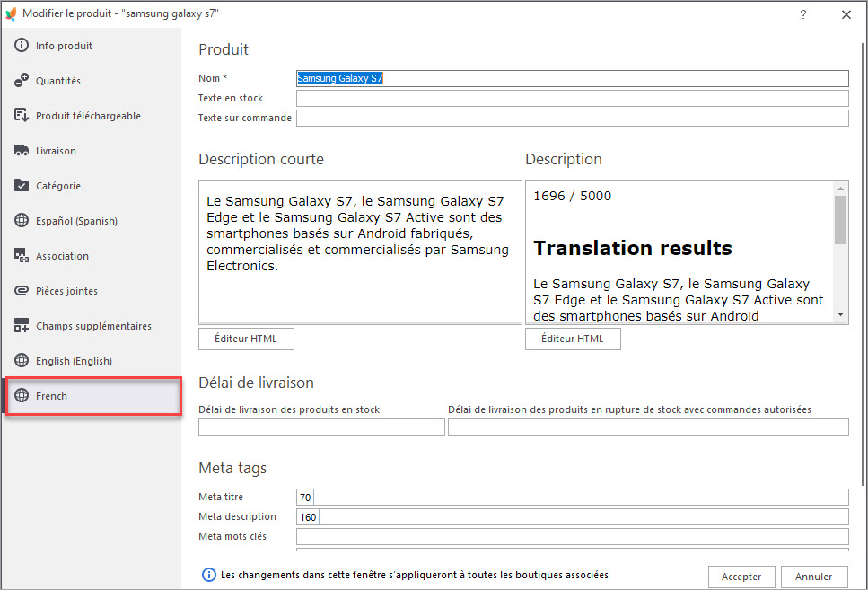Click the Description scrollbar up arrow

tap(840, 189)
